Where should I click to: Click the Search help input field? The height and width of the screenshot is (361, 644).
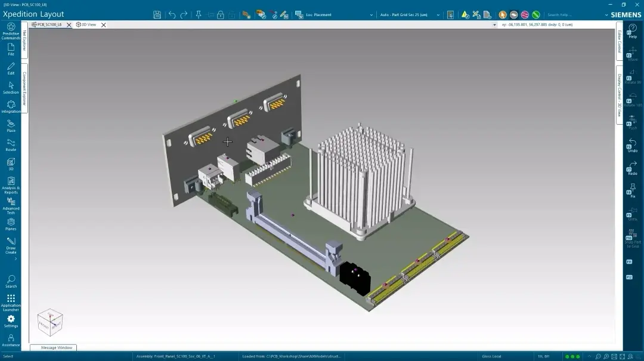(573, 15)
